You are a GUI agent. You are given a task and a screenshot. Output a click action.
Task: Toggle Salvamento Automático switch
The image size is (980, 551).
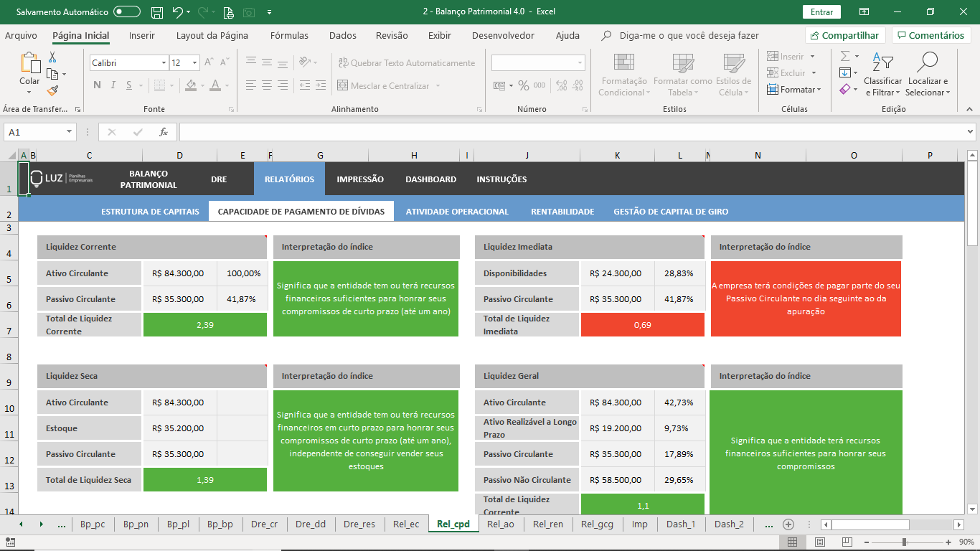coord(127,11)
